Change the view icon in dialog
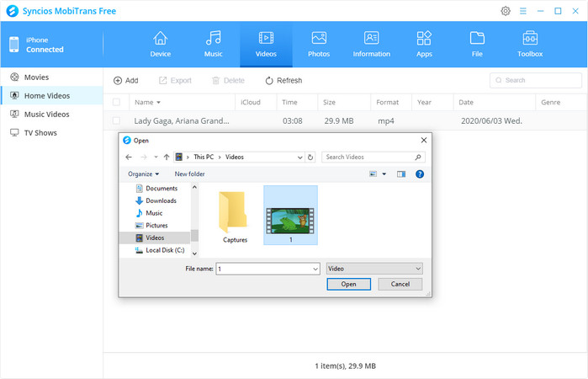This screenshot has width=588, height=379. (373, 173)
